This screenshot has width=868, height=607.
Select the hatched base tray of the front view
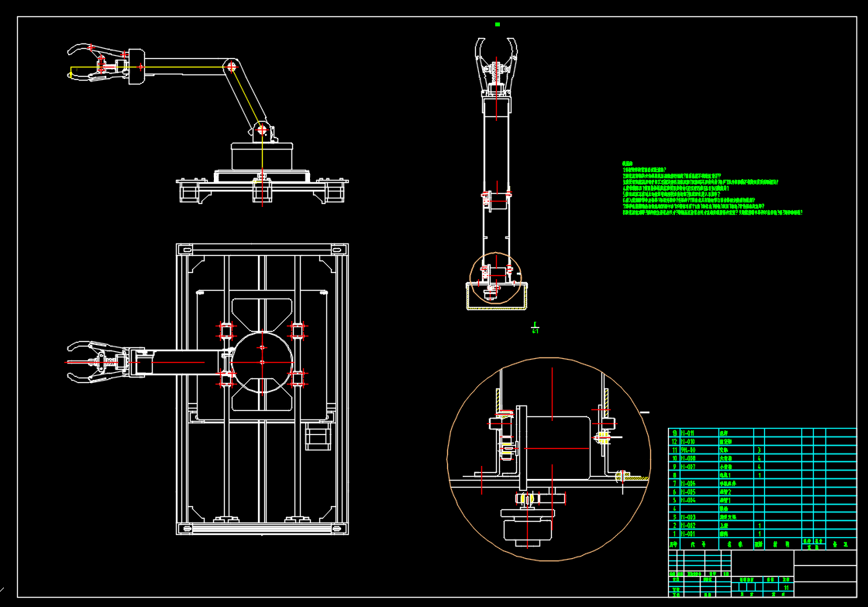tap(497, 296)
